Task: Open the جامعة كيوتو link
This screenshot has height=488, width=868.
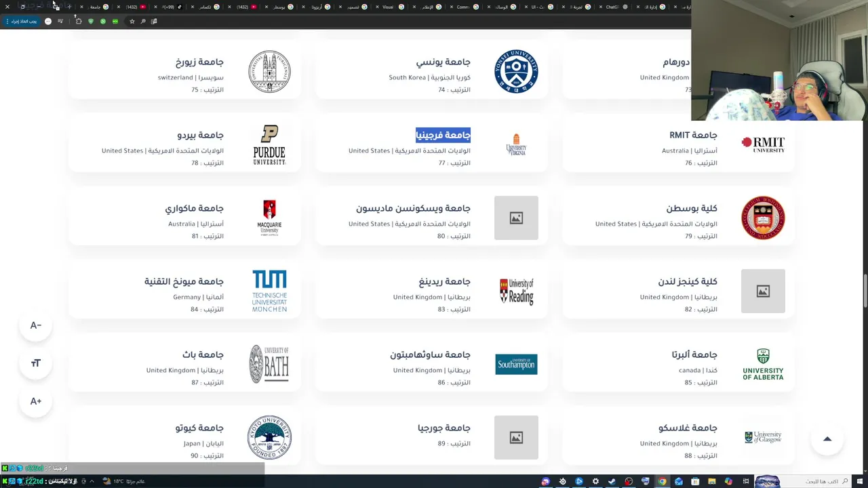Action: (x=199, y=428)
